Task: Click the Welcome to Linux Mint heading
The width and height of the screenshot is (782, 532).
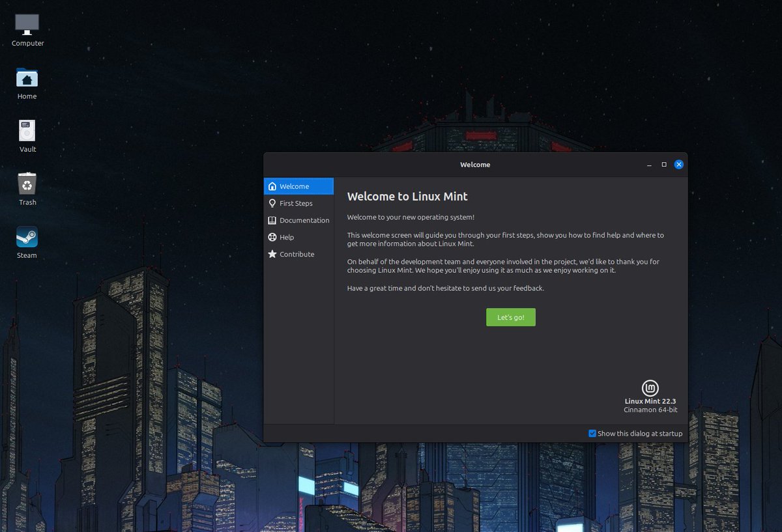Action: [407, 197]
